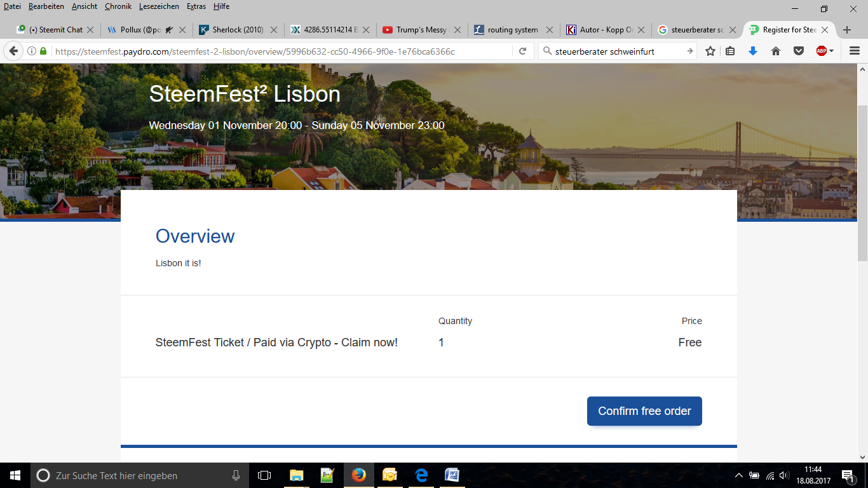The image size is (868, 488).
Task: Switch to Firefox in the taskbar
Action: click(x=359, y=475)
